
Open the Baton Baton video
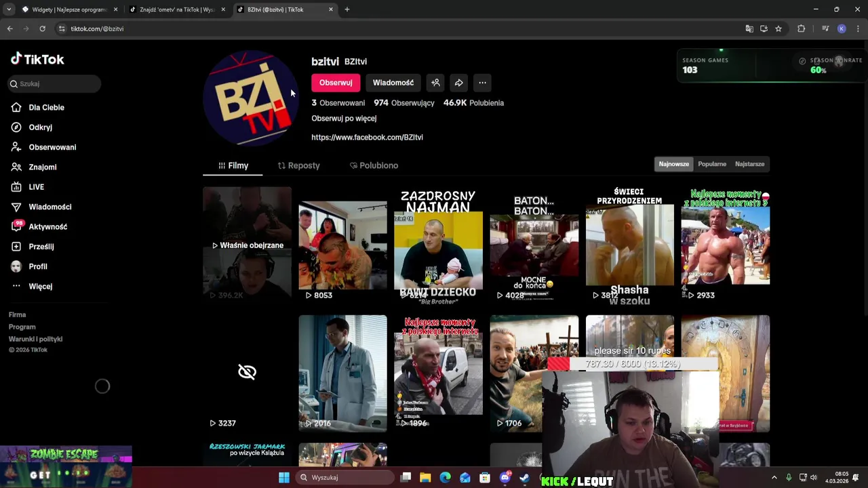[x=534, y=245]
